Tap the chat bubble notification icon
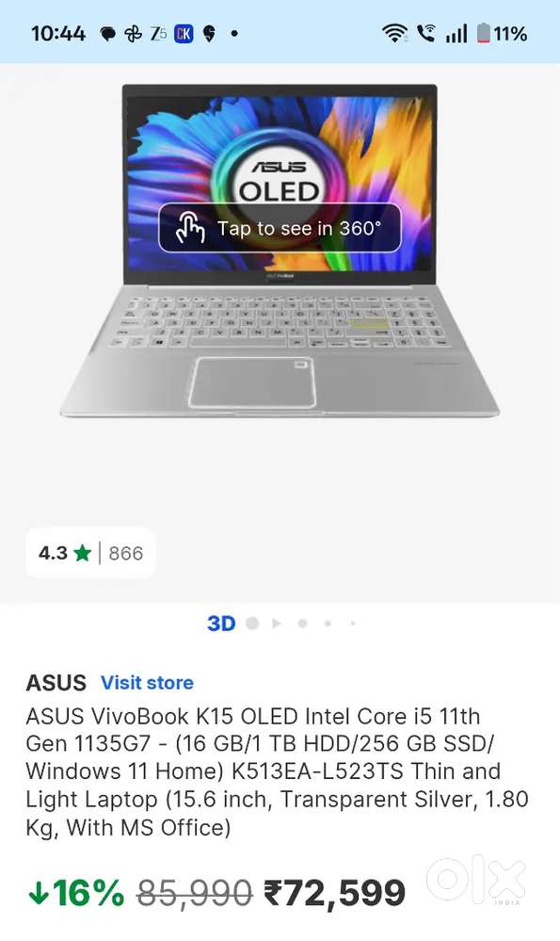Screen dimensions: 560x941 click(x=108, y=34)
